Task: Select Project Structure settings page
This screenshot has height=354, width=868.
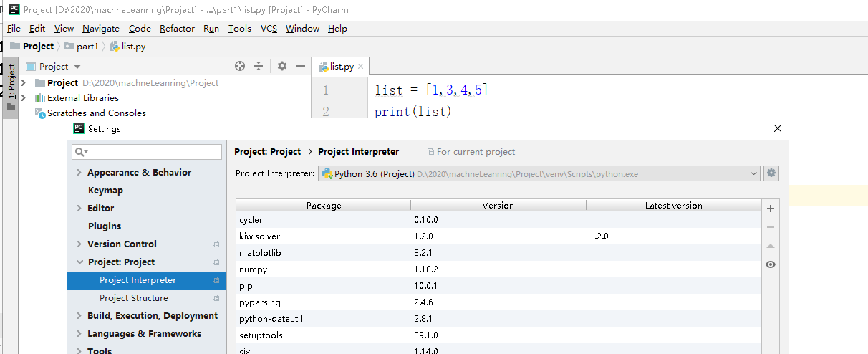Action: pyautogui.click(x=134, y=298)
